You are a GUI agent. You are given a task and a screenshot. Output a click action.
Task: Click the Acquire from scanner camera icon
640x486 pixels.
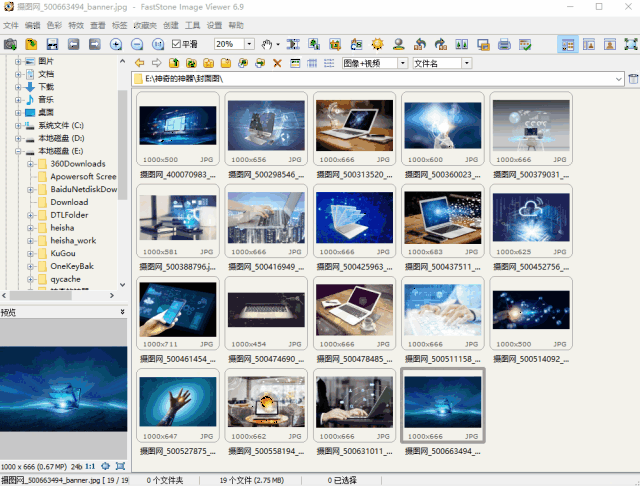pyautogui.click(x=10, y=44)
